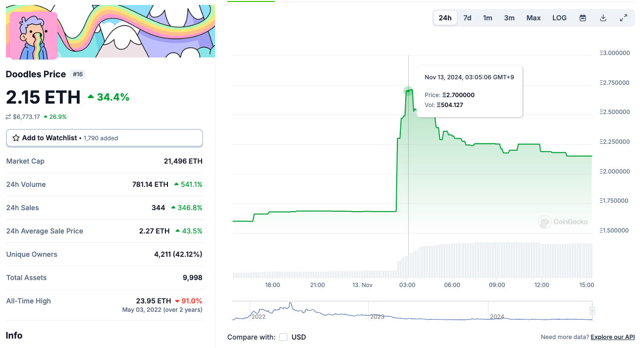The image size is (644, 348).
Task: Click the star icon in Add to Watchlist
Action: click(x=16, y=138)
